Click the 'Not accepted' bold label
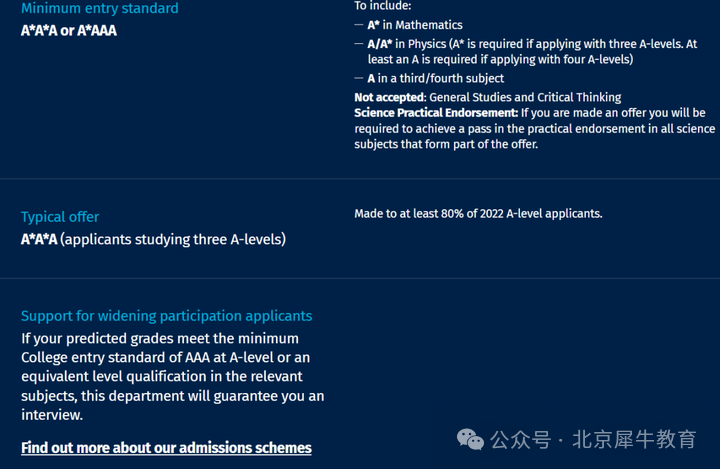This screenshot has width=720, height=469. pyautogui.click(x=390, y=97)
